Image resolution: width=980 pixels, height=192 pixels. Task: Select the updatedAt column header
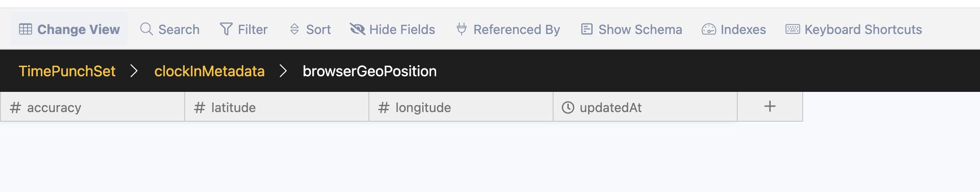pyautogui.click(x=610, y=107)
